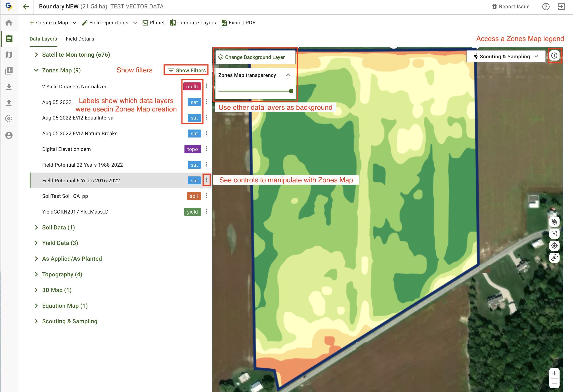Click the Zones Map legend info icon
The height and width of the screenshot is (392, 573).
(x=554, y=56)
